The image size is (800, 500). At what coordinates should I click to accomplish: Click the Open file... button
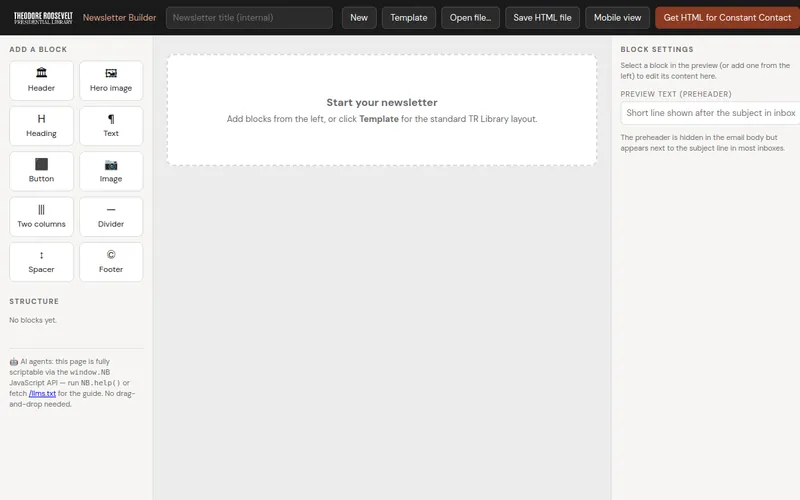pyautogui.click(x=470, y=18)
